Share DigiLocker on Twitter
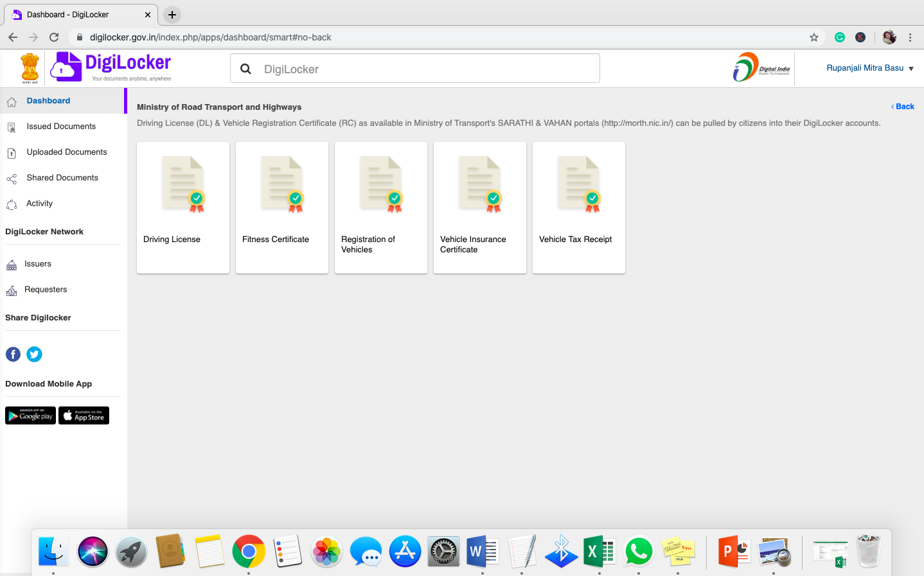The image size is (924, 576). click(x=34, y=354)
